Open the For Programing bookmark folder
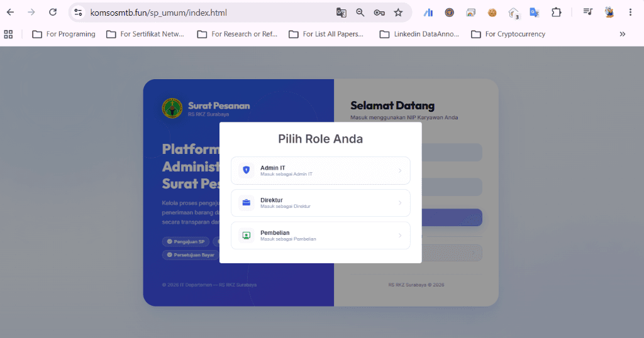 (x=64, y=34)
